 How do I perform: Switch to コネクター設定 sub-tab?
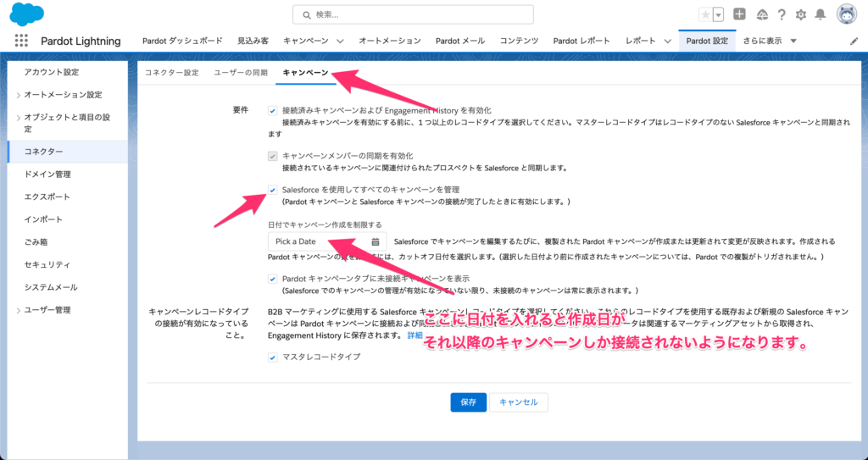[x=171, y=73]
